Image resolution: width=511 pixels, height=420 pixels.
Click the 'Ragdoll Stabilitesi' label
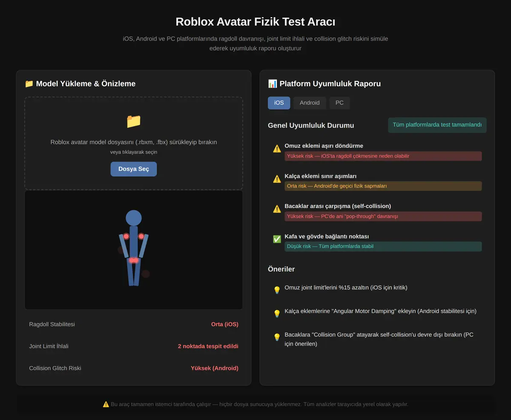pos(52,324)
